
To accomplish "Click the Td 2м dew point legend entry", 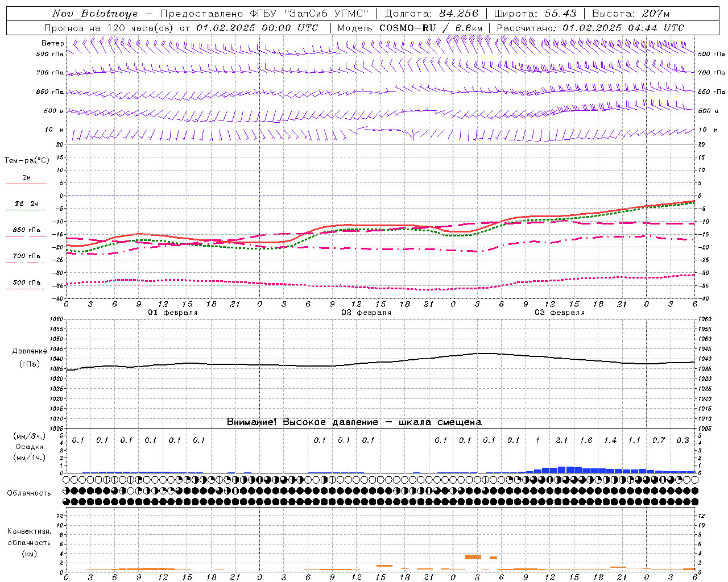I will pos(27,203).
